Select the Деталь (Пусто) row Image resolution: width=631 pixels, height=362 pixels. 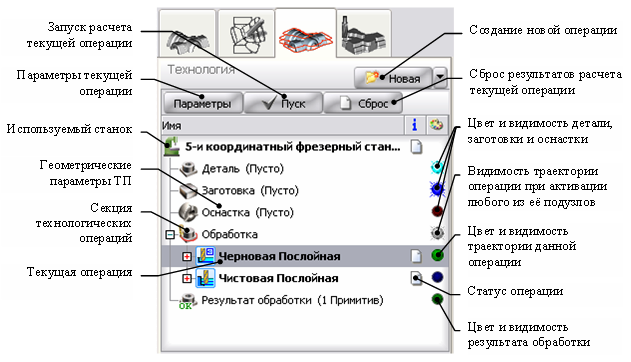(x=306, y=169)
